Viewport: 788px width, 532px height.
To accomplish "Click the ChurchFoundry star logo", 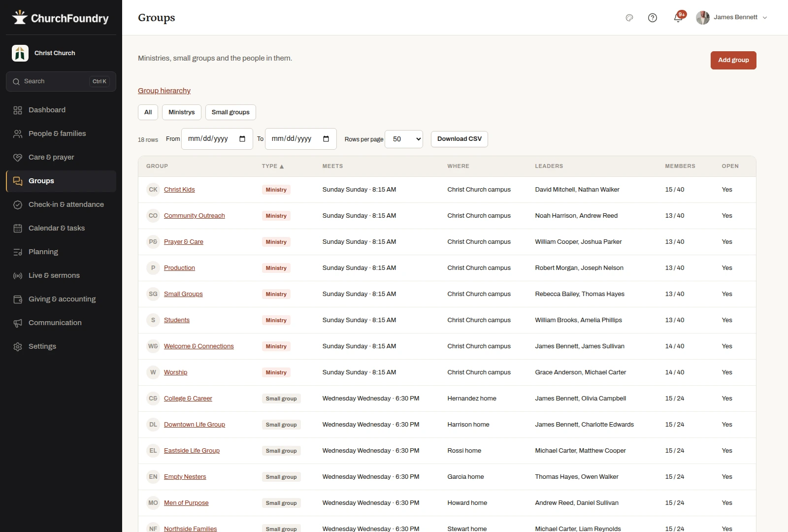I will coord(20,18).
